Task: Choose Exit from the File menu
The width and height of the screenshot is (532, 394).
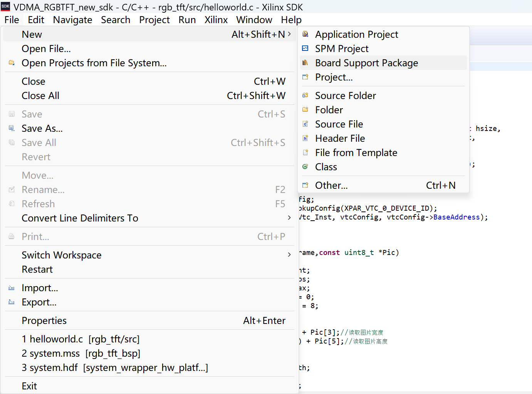Action: pyautogui.click(x=149, y=386)
